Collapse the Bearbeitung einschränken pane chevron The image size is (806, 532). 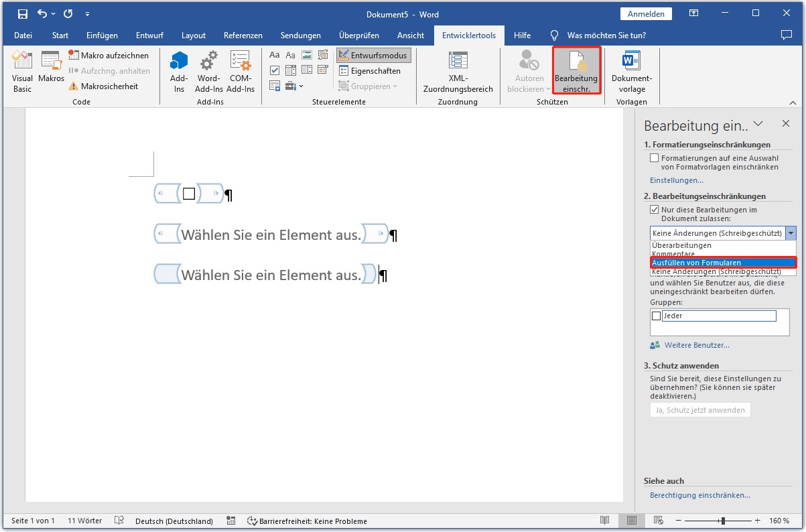click(x=758, y=123)
